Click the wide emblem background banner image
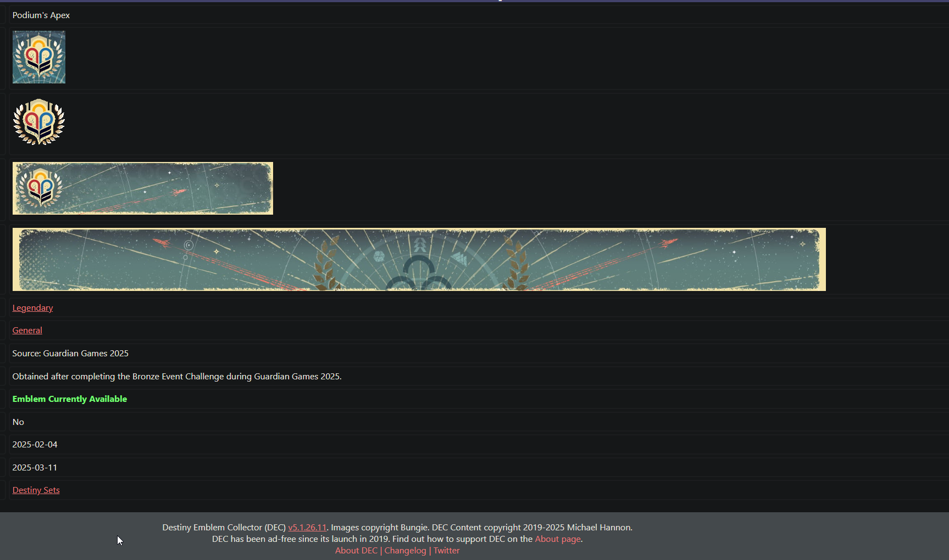 coord(419,260)
